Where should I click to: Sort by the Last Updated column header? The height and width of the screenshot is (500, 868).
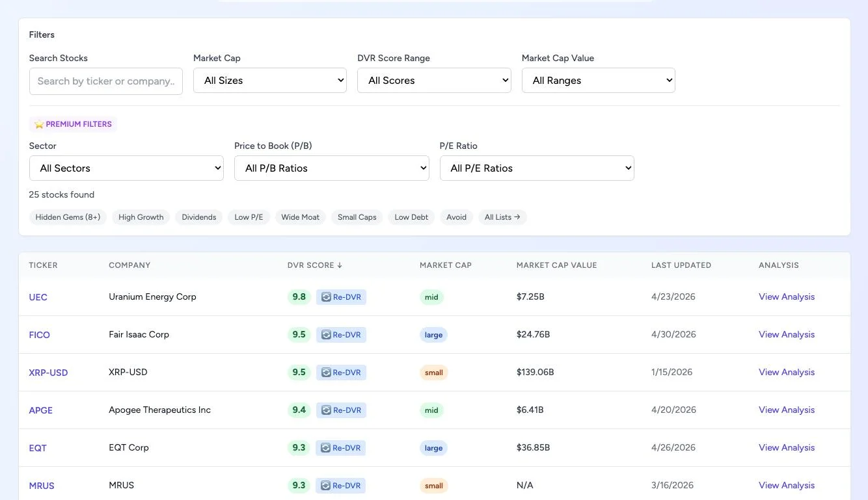pos(681,265)
